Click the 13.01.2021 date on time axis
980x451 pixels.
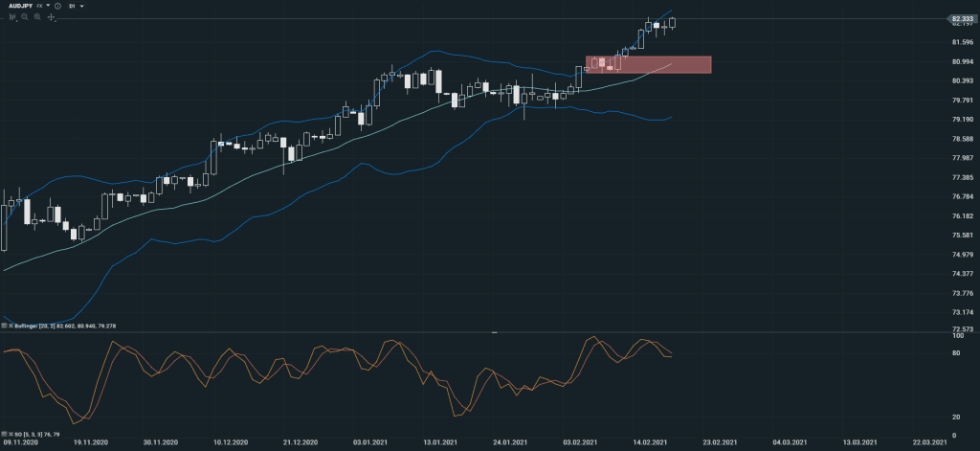click(x=440, y=441)
